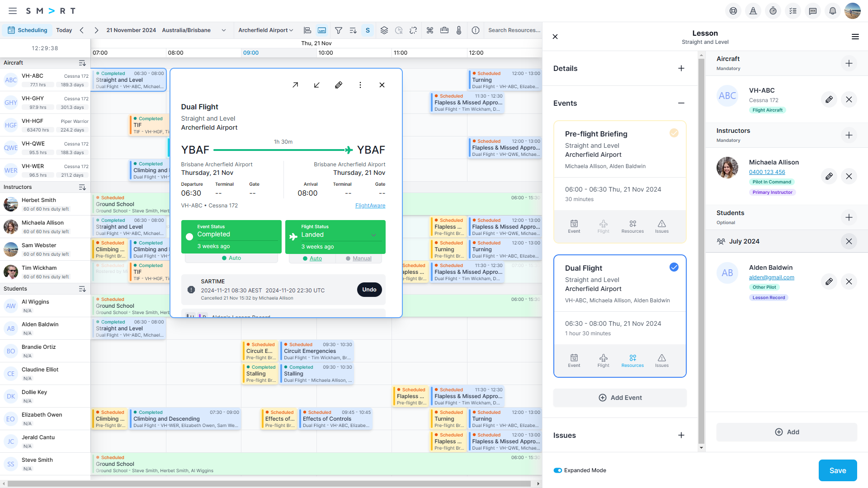This screenshot has height=488, width=868.
Task: Open the notifications bell icon
Action: (x=832, y=11)
